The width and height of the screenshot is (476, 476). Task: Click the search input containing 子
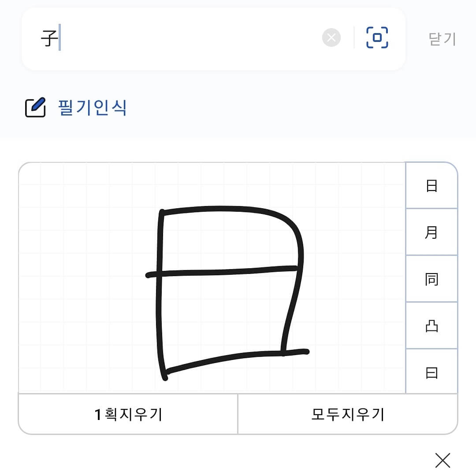point(176,38)
